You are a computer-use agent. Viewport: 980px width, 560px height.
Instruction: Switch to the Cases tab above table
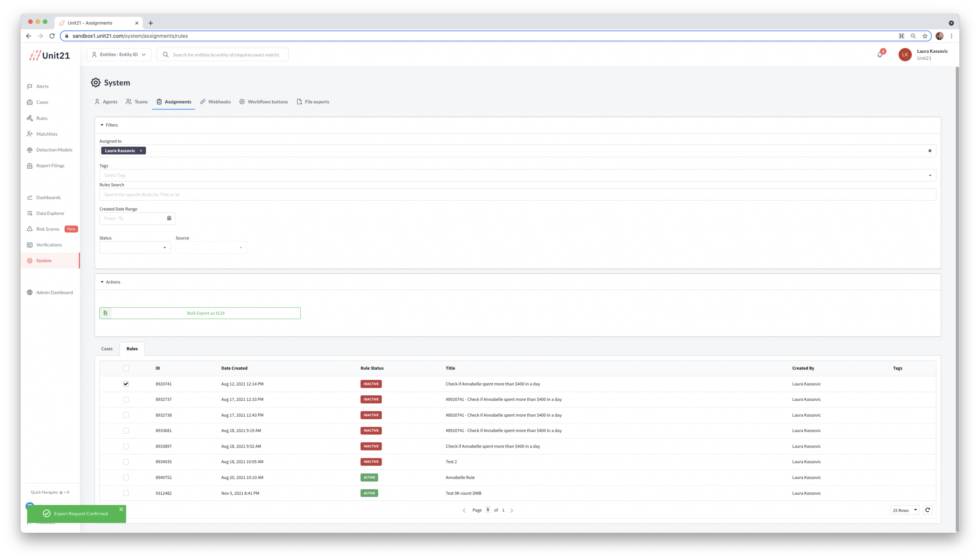pyautogui.click(x=107, y=349)
